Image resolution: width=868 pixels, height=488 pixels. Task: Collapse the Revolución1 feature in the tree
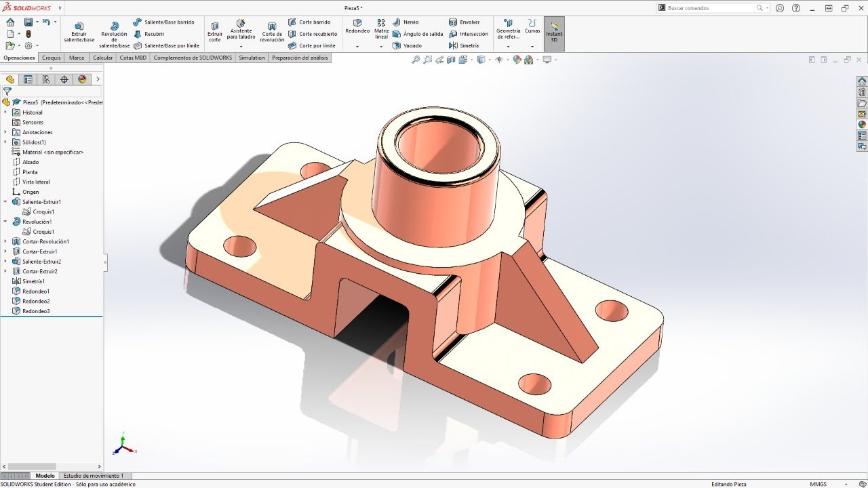(4, 221)
